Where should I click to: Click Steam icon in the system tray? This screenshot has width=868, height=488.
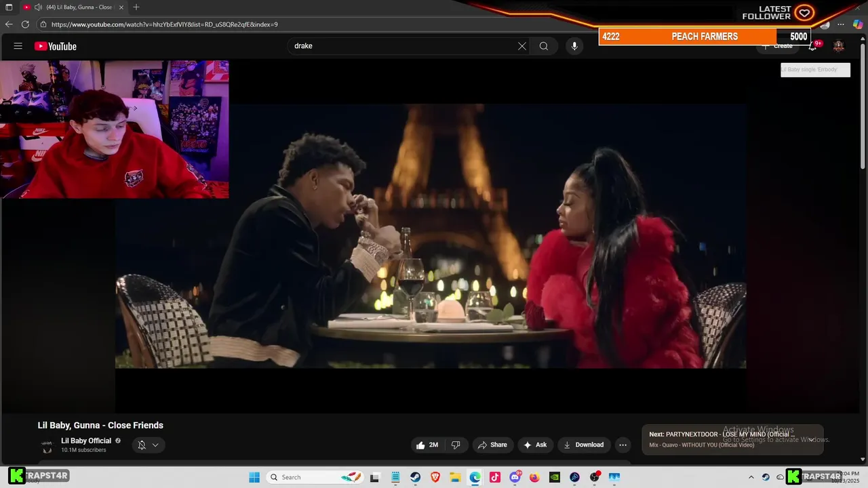click(766, 477)
